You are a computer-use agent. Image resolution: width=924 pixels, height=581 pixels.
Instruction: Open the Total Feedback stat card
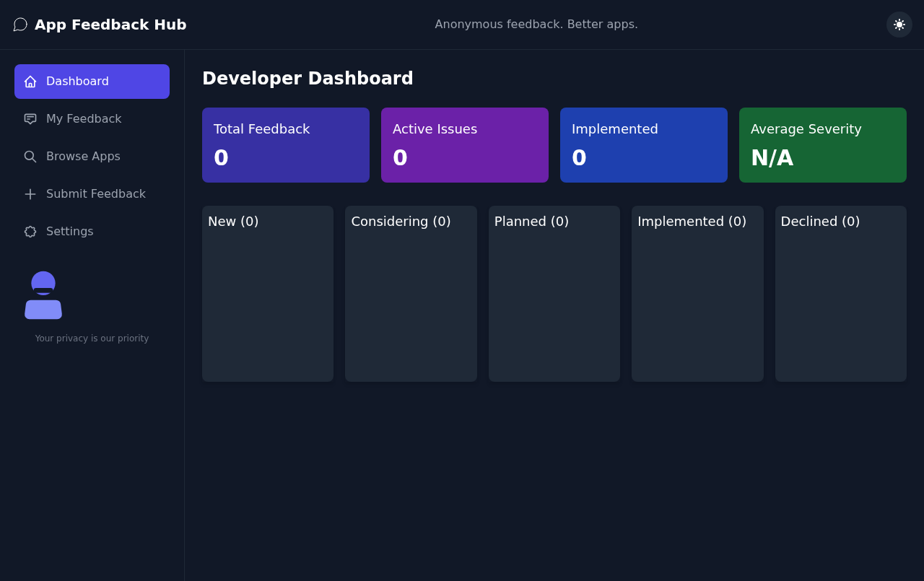point(285,144)
